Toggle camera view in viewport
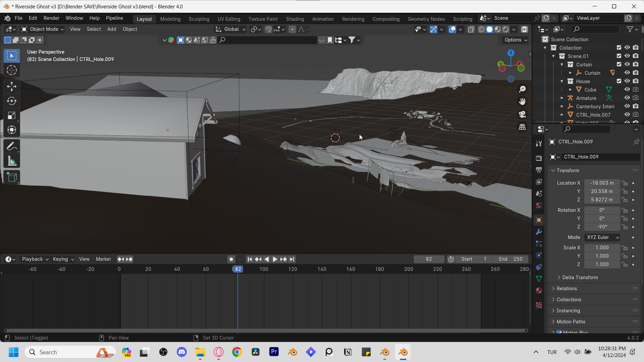 [522, 114]
